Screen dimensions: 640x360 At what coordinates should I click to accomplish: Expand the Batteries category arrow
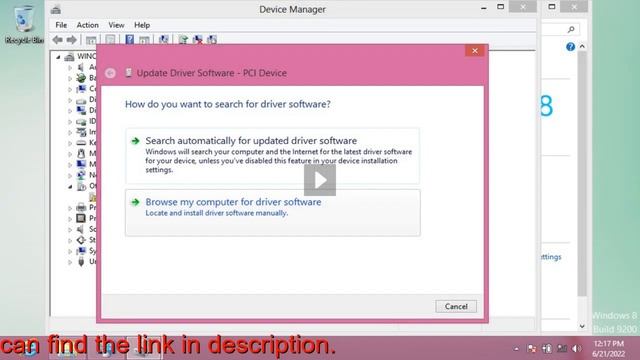tap(70, 78)
